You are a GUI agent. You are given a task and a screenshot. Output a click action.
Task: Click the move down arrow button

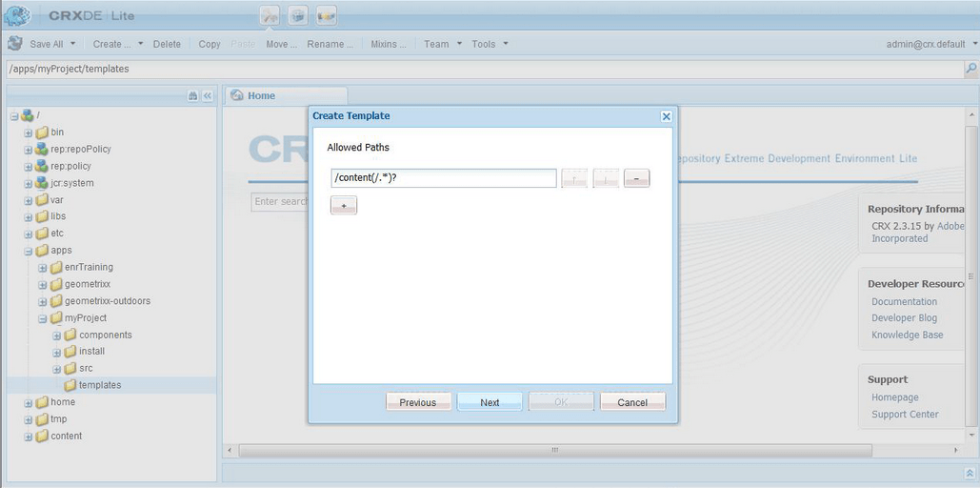[x=606, y=178]
